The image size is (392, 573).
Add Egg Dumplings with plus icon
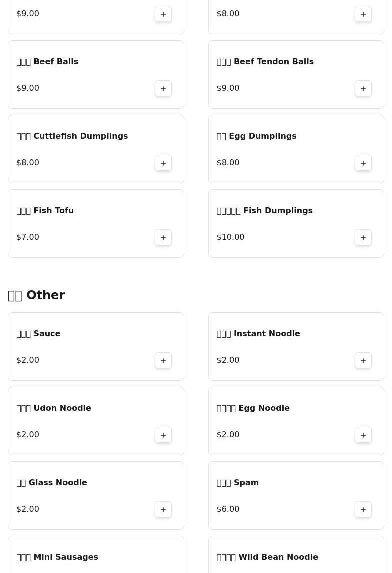(x=363, y=163)
